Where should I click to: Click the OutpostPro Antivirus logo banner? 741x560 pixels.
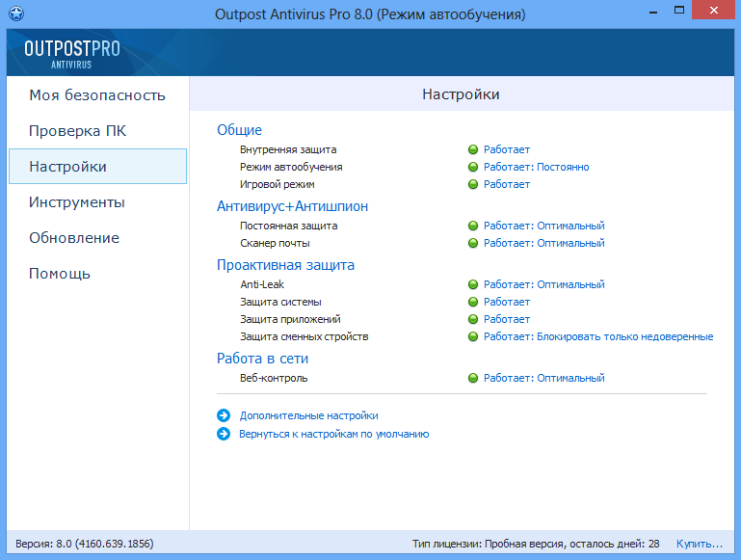pyautogui.click(x=72, y=53)
